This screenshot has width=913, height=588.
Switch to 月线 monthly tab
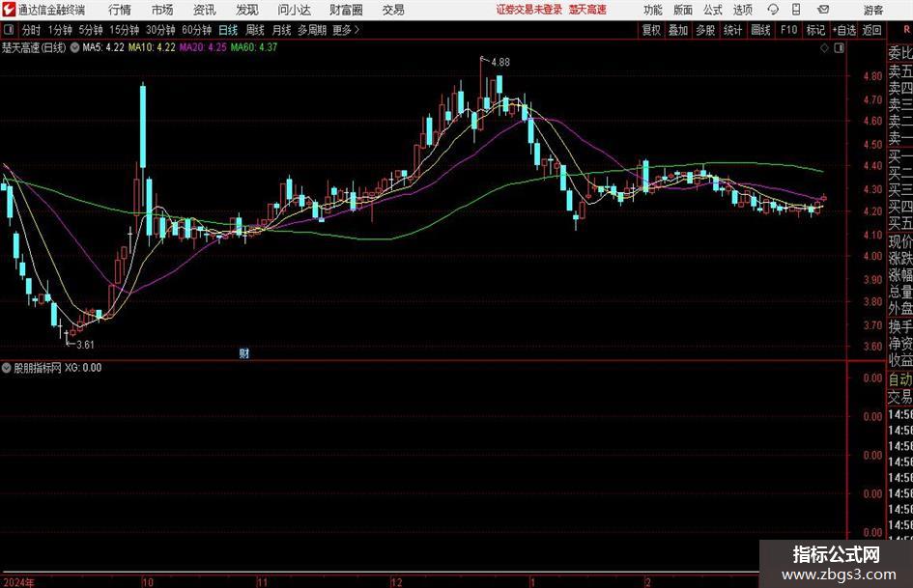(x=281, y=30)
